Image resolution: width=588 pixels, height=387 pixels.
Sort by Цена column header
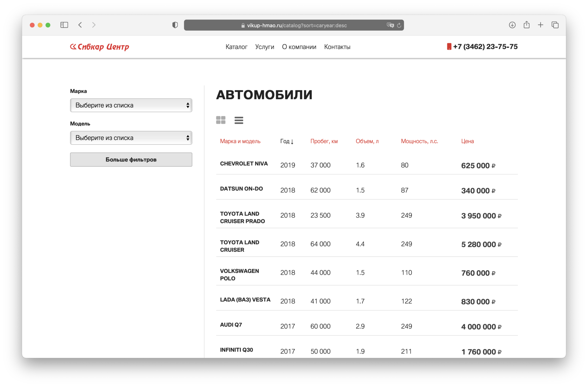click(467, 141)
